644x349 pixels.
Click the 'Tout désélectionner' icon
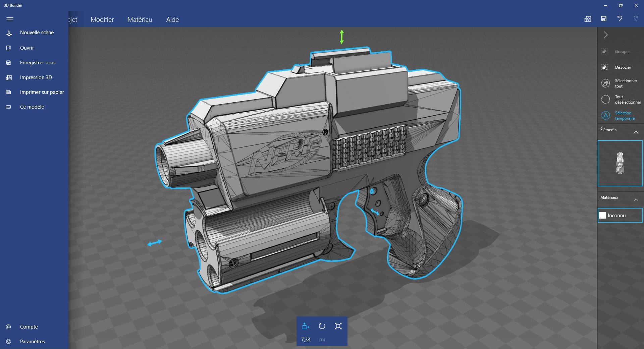tap(605, 99)
